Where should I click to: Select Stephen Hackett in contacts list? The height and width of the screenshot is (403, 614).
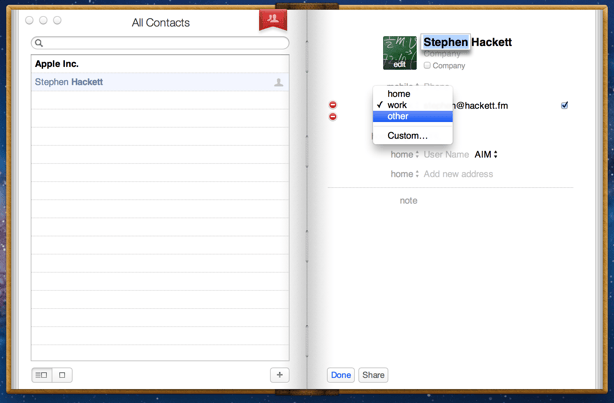click(160, 82)
